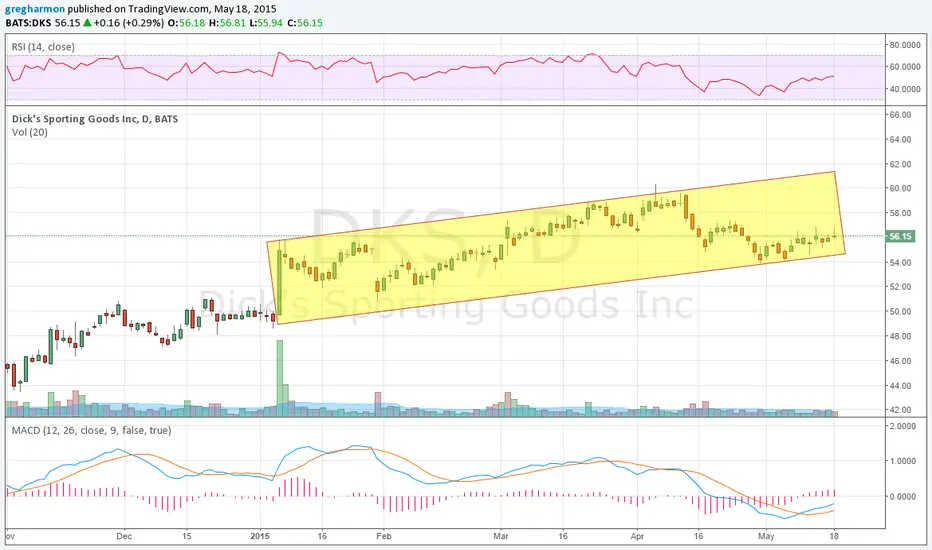Click the 18 date label on time axis
Image resolution: width=932 pixels, height=550 pixels.
point(835,536)
